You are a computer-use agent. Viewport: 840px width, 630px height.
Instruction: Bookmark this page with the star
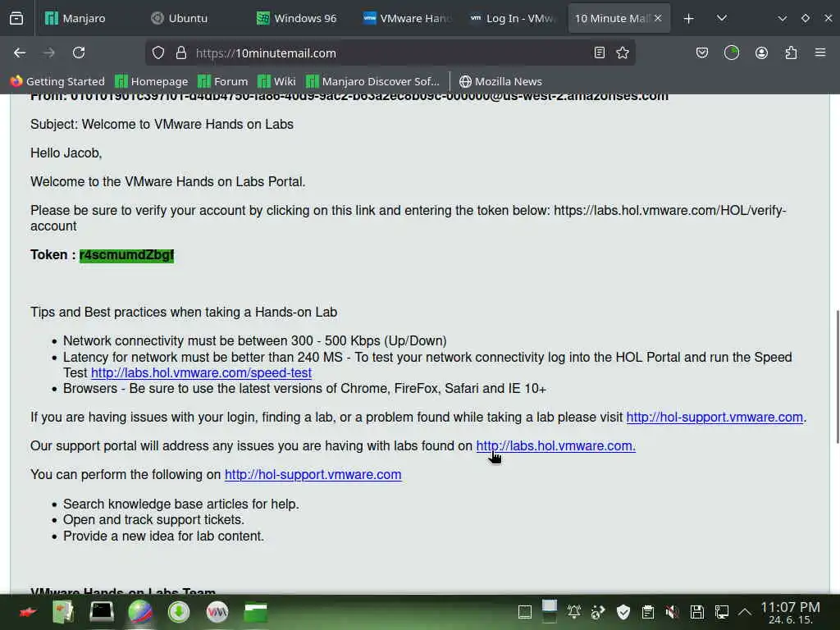coord(623,52)
